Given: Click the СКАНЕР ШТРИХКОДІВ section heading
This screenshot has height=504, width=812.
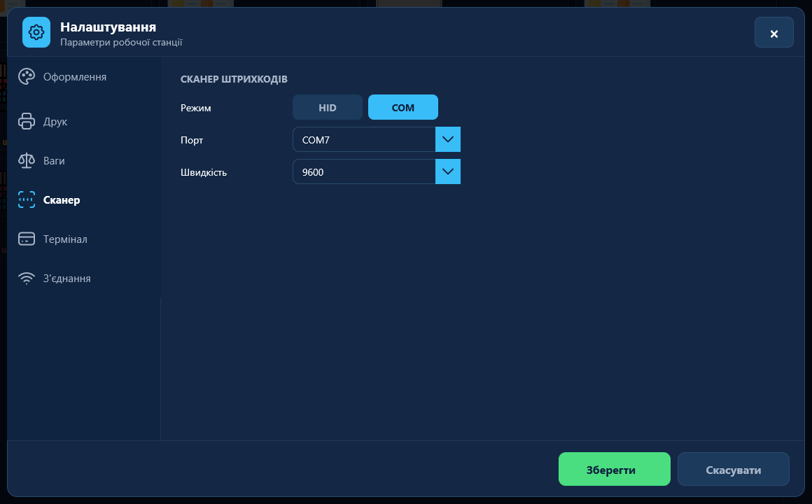Looking at the screenshot, I should point(234,79).
